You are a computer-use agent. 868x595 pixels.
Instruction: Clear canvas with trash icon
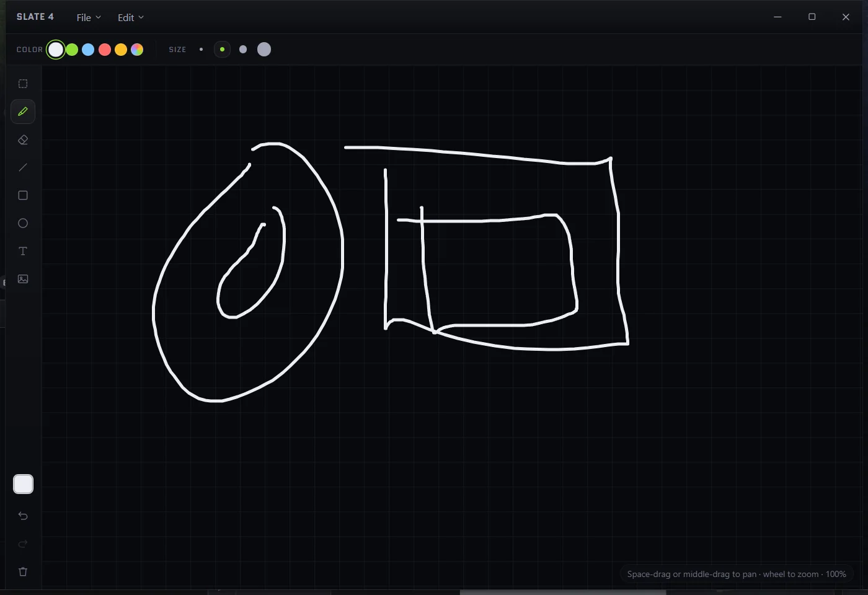(23, 571)
